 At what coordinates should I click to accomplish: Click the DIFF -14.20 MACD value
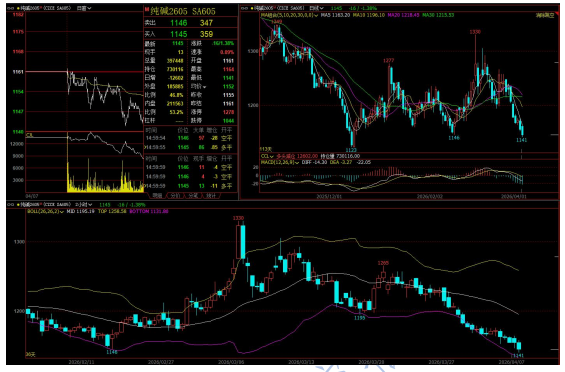pyautogui.click(x=314, y=162)
